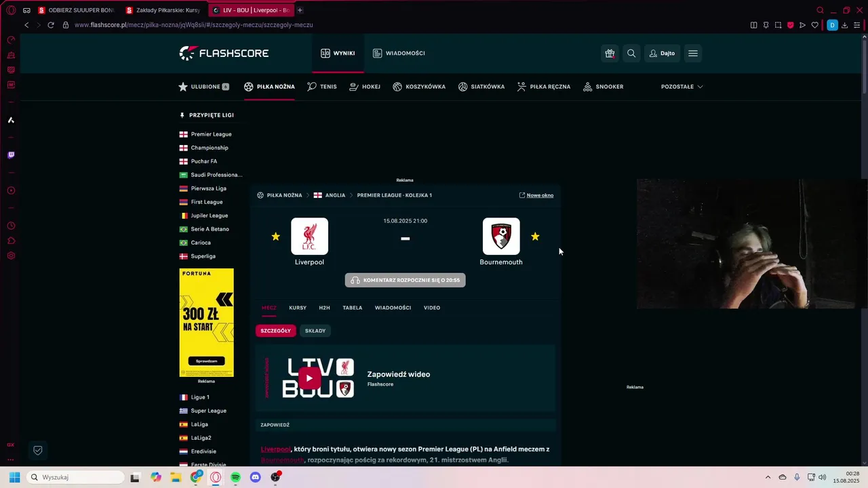Open the Flashscore gift box icon

tap(610, 54)
